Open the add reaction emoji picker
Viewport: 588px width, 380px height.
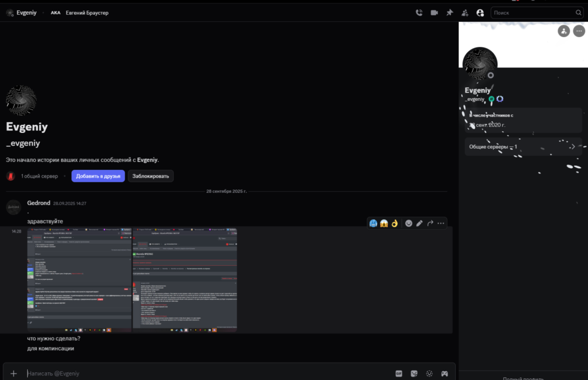(409, 223)
